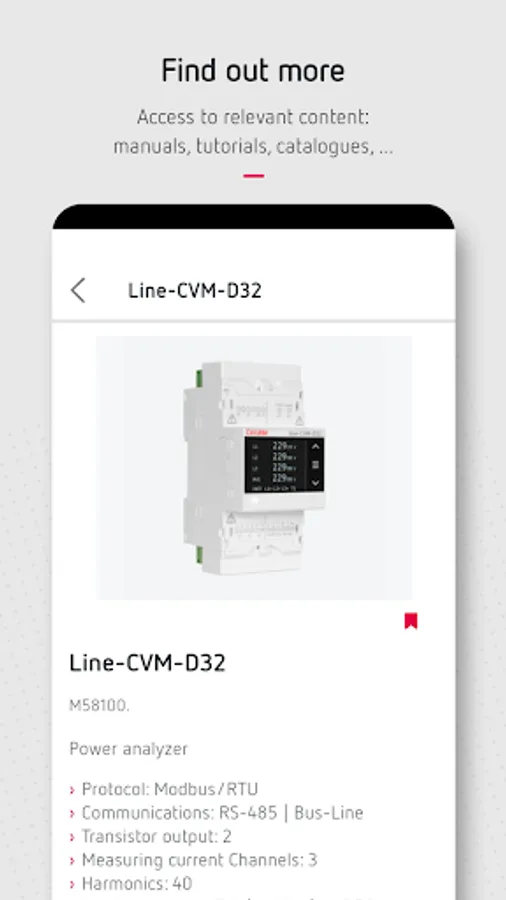The width and height of the screenshot is (506, 900).
Task: Click the Power analyzer label
Action: click(x=129, y=749)
